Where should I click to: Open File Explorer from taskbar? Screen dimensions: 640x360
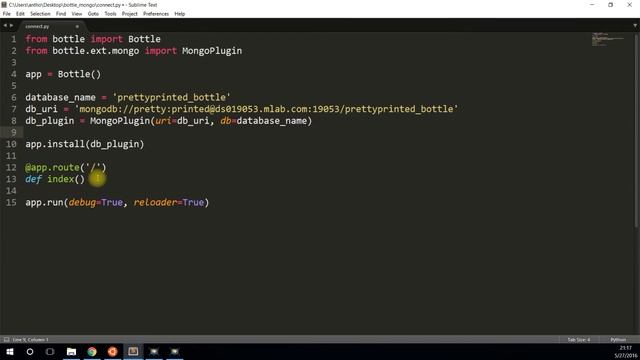tap(71, 351)
